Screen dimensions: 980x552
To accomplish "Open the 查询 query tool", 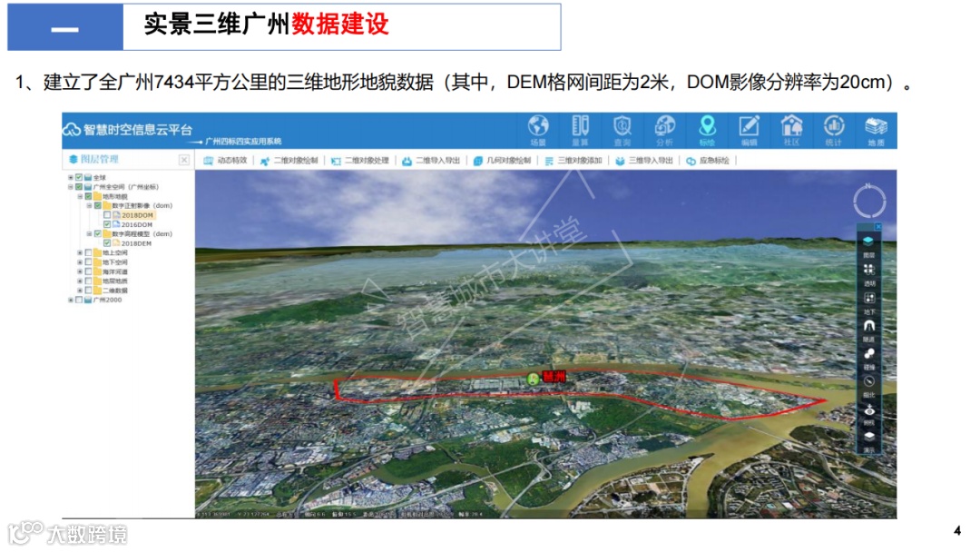I will 622,130.
